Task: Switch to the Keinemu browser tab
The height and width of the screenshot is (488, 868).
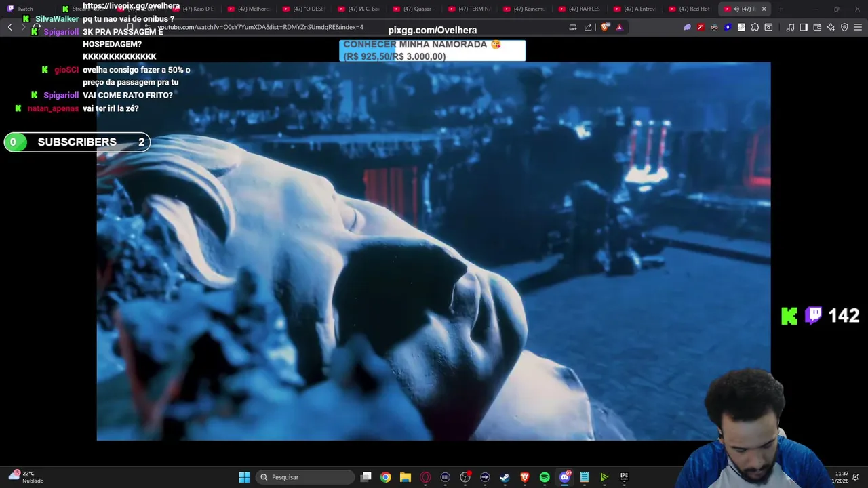Action: (528, 9)
